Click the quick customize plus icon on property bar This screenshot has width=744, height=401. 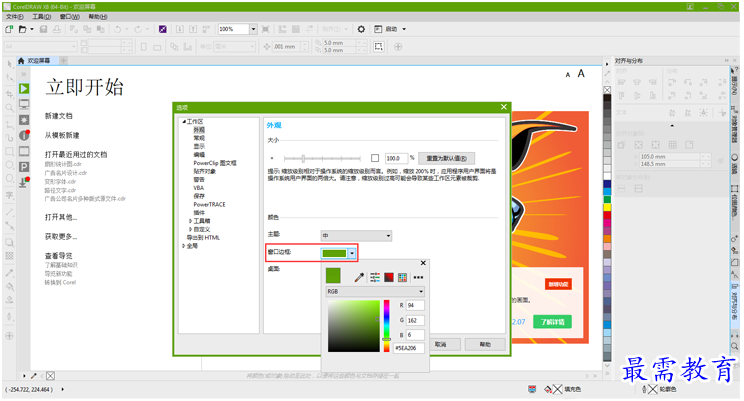coord(398,47)
